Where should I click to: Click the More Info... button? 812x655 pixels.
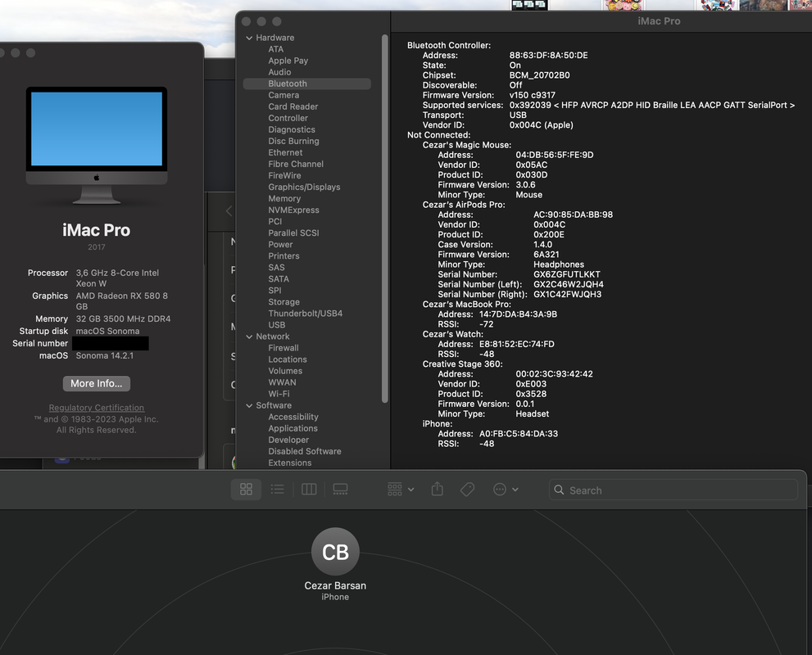click(97, 383)
